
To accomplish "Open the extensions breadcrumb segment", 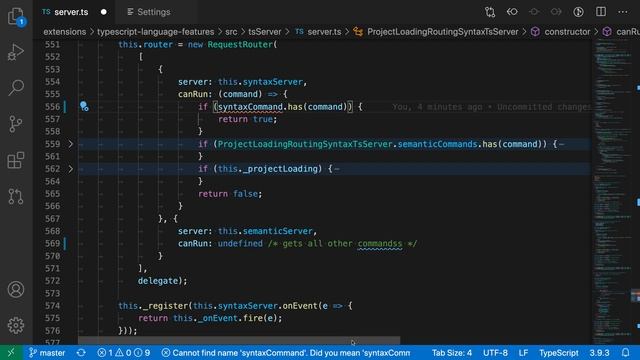I will pos(64,32).
